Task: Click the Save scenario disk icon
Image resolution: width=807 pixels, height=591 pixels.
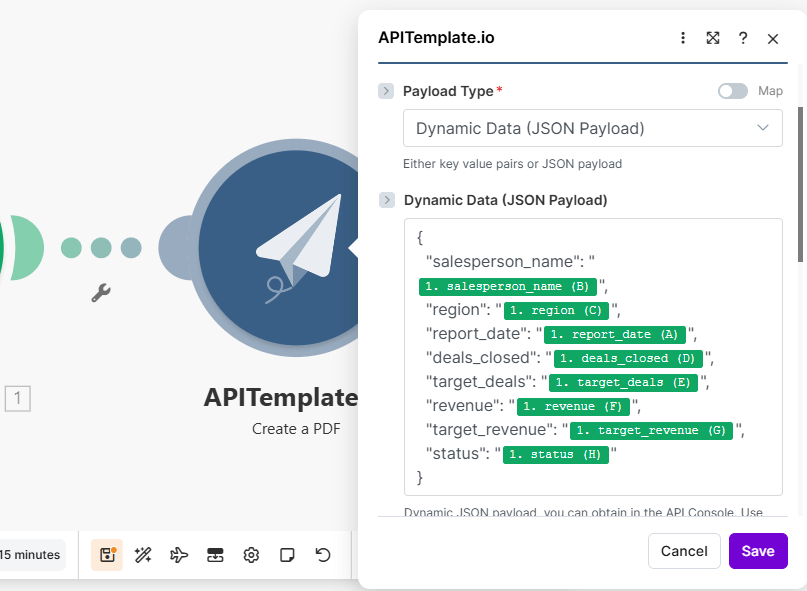Action: tap(107, 555)
